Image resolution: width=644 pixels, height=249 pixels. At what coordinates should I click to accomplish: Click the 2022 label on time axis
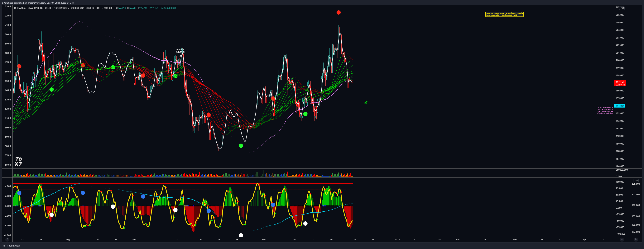[397, 240]
